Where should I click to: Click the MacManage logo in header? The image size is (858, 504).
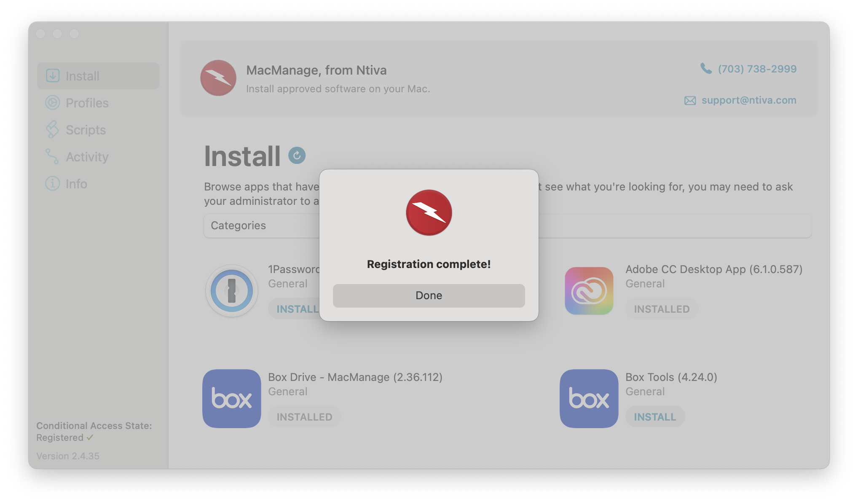coord(218,78)
